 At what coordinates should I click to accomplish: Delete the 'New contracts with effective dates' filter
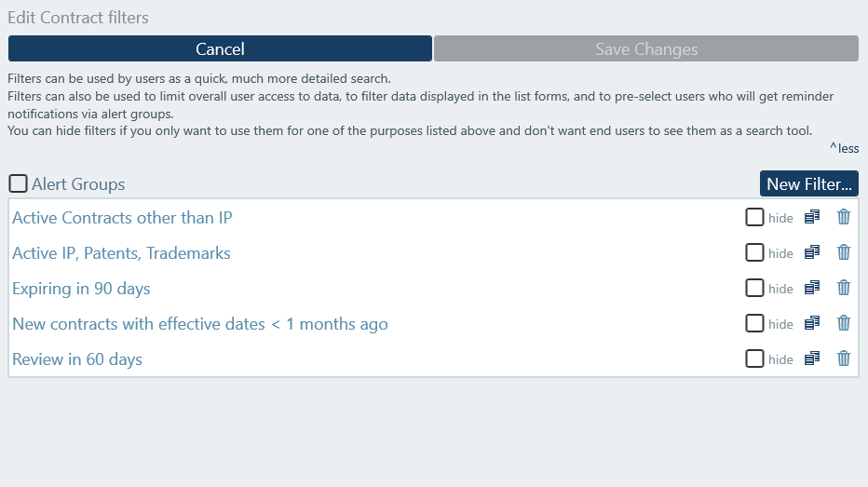click(844, 323)
